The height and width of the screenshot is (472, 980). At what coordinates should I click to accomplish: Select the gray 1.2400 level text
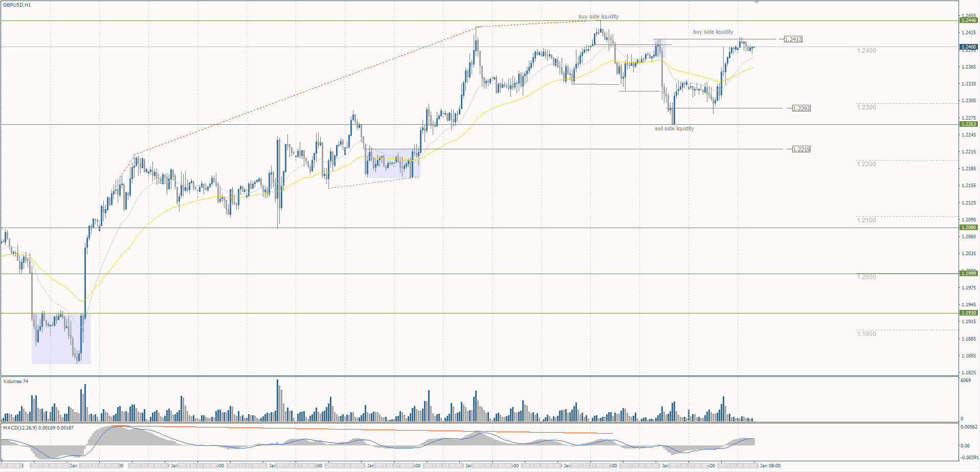pyautogui.click(x=866, y=51)
